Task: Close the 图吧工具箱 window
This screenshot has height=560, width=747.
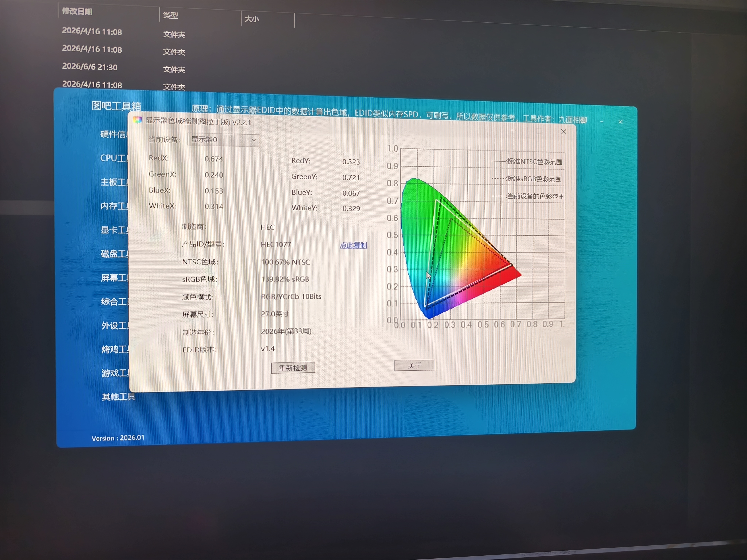Action: coord(620,122)
